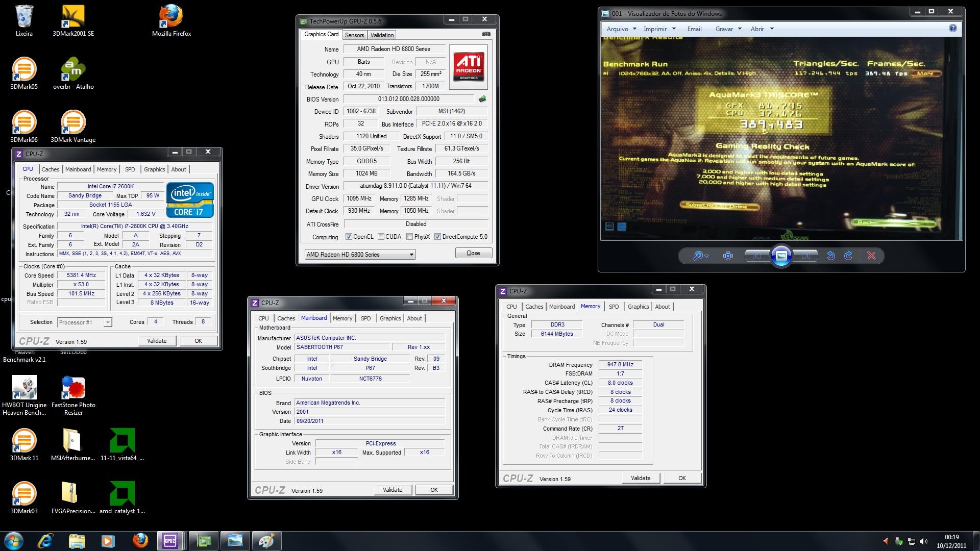Click Validate in CPU-Z Memory window
The image size is (980, 551).
pyautogui.click(x=641, y=478)
